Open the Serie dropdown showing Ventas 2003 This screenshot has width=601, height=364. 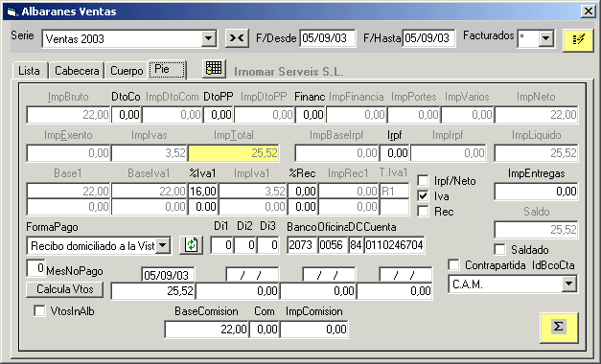click(209, 38)
